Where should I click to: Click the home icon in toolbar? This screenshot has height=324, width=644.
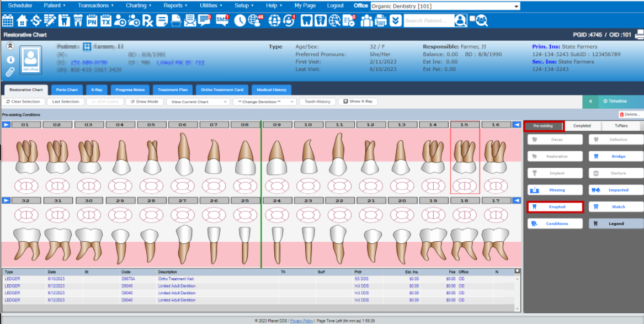(22, 21)
